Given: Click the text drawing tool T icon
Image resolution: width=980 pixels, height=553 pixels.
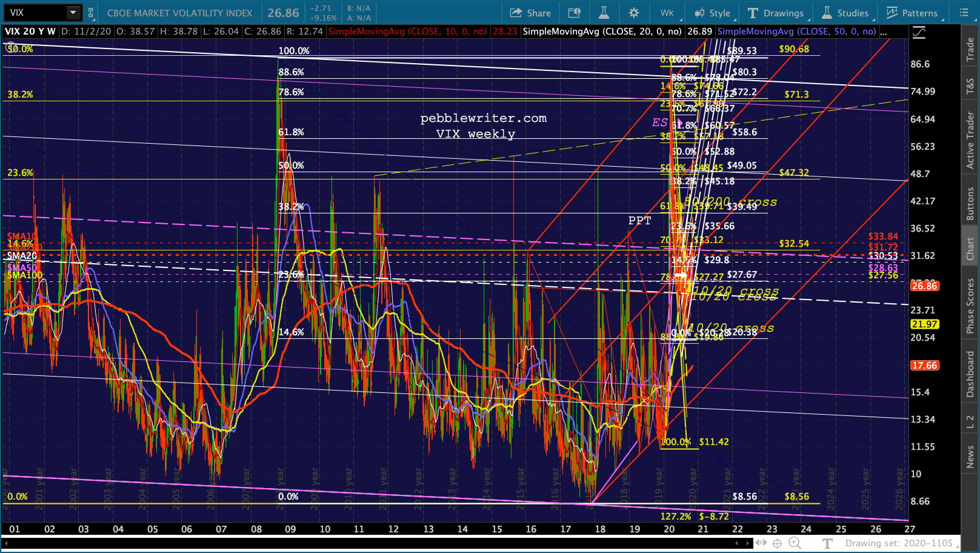Looking at the screenshot, I should click(x=827, y=543).
